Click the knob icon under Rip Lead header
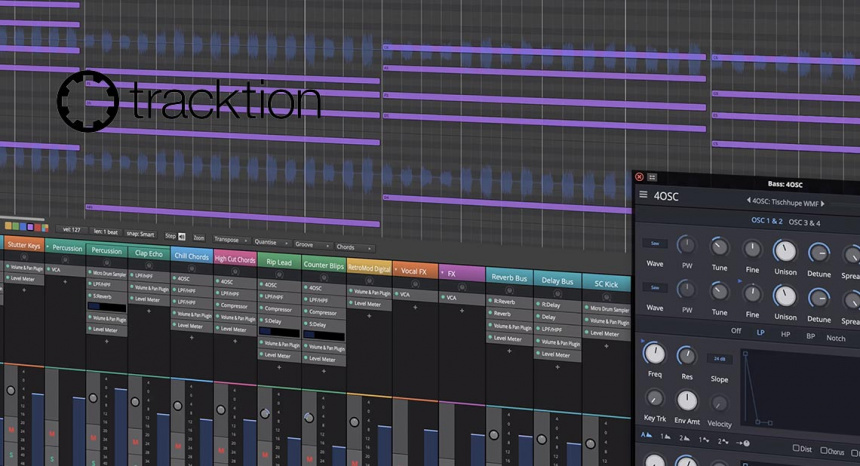This screenshot has height=466, width=860. [279, 274]
